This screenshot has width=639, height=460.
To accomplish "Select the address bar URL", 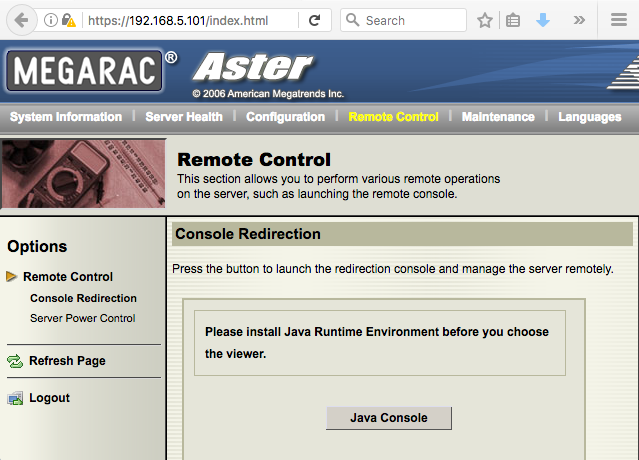I will 178,20.
